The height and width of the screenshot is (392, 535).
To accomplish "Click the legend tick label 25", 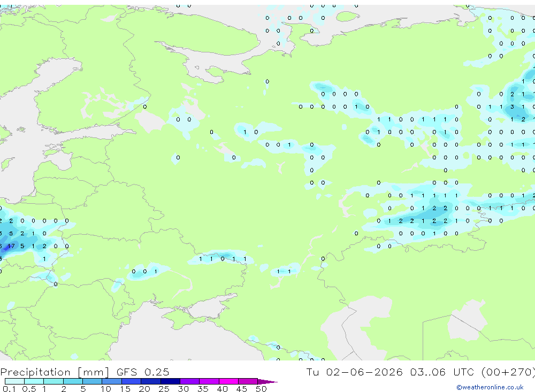I will [164, 389].
